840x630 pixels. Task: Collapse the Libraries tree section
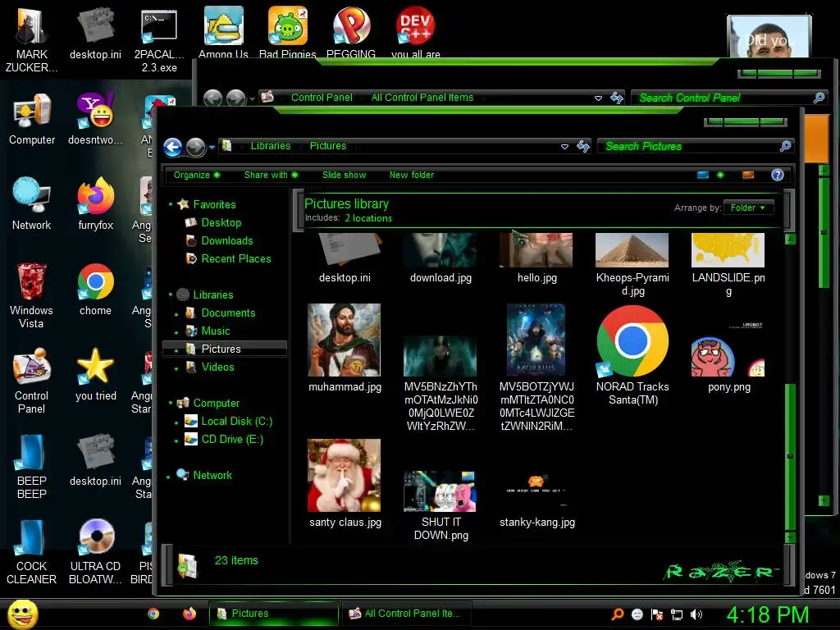[171, 294]
